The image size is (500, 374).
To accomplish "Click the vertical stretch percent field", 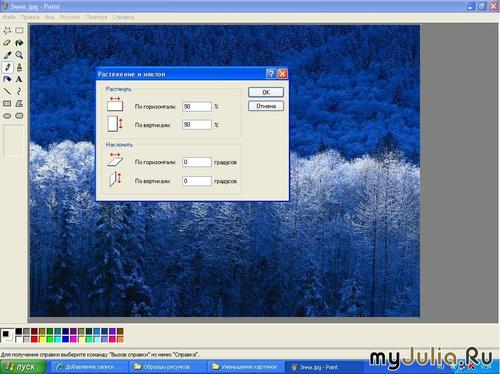I will coord(197,125).
